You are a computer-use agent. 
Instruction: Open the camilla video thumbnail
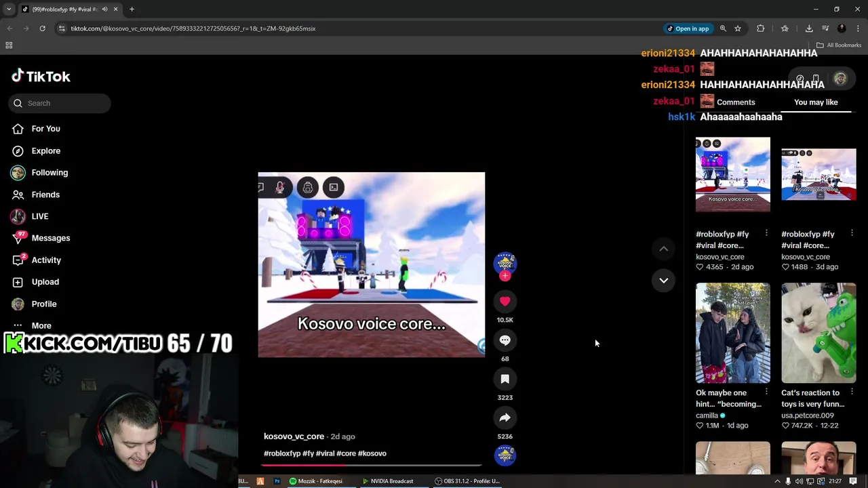pyautogui.click(x=732, y=333)
